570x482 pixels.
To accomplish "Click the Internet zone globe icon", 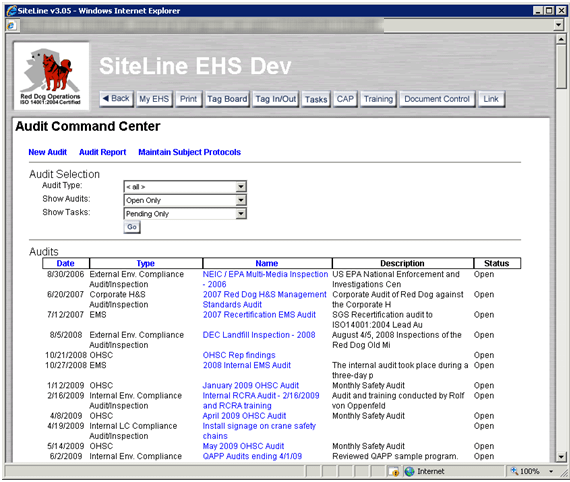I will pyautogui.click(x=409, y=471).
